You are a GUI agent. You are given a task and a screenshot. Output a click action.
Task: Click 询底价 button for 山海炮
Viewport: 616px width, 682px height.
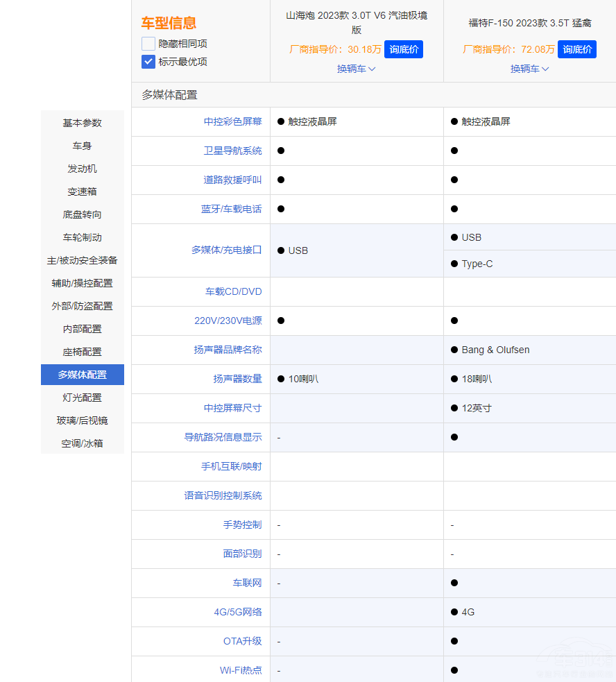403,49
